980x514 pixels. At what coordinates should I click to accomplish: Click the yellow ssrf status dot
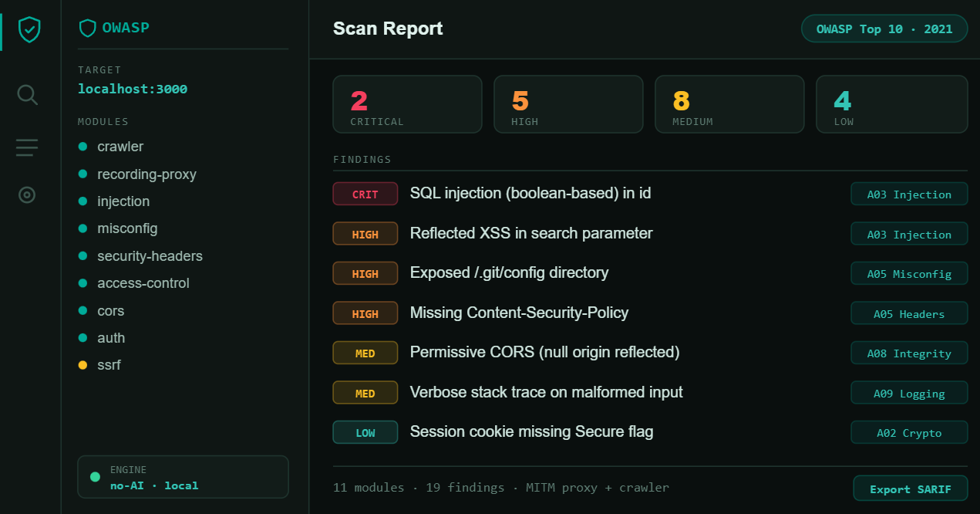[83, 365]
